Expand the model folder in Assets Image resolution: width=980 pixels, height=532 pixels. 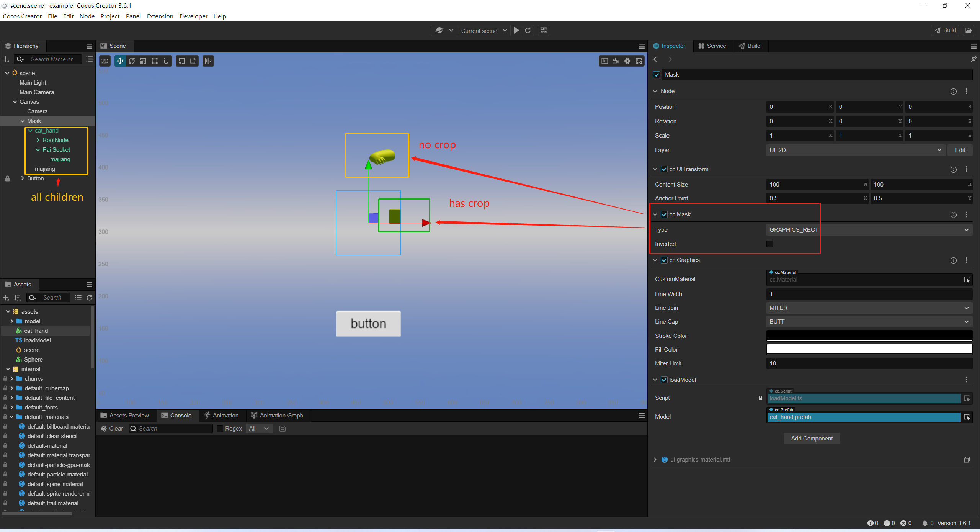12,321
